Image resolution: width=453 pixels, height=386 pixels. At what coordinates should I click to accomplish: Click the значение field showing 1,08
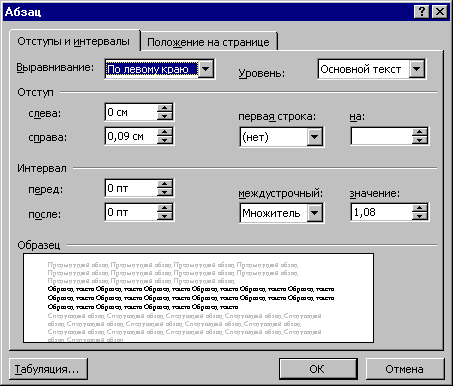point(382,212)
